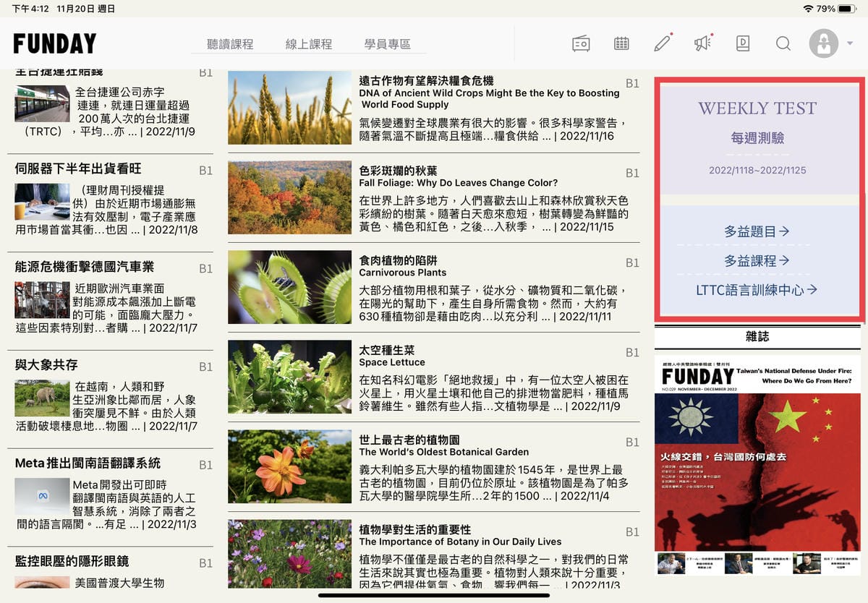The width and height of the screenshot is (868, 603).
Task: Open article titled 色彩斑斕的秋葉
Action: coord(398,171)
